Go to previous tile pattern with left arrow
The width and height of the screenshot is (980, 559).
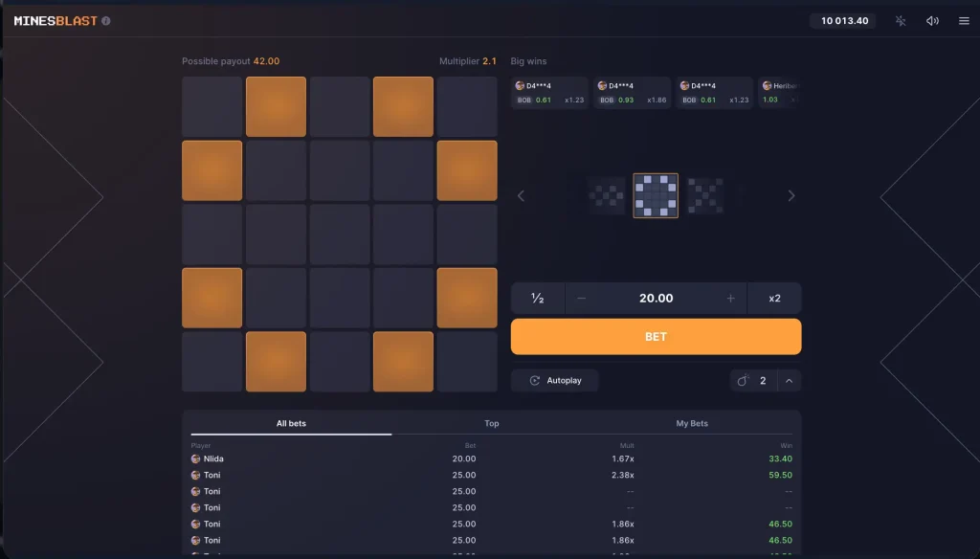522,196
